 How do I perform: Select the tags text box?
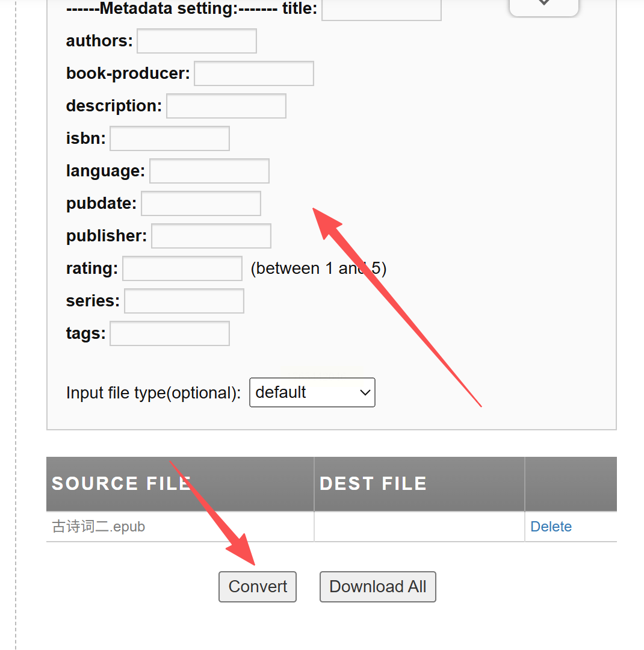pos(170,333)
